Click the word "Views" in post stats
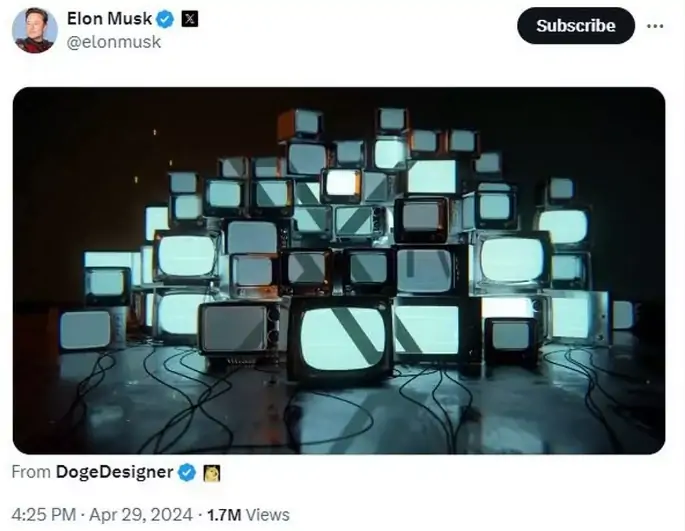The height and width of the screenshot is (531, 685). [267, 515]
